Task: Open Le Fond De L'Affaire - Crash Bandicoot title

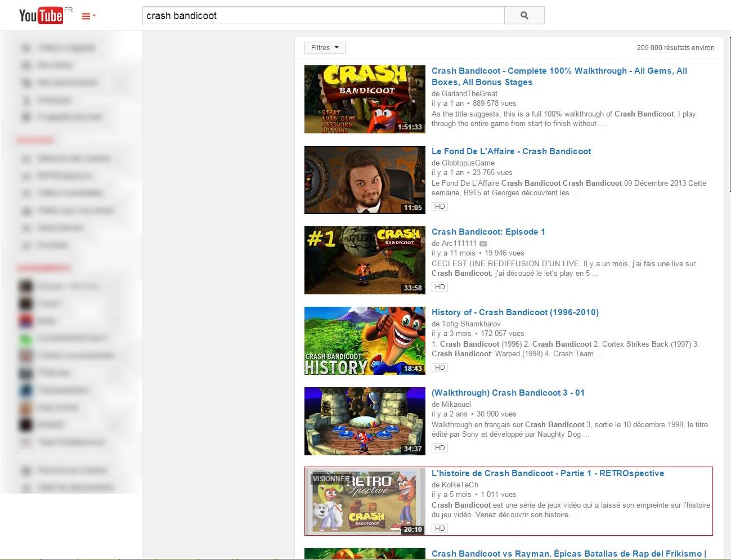Action: pos(511,151)
